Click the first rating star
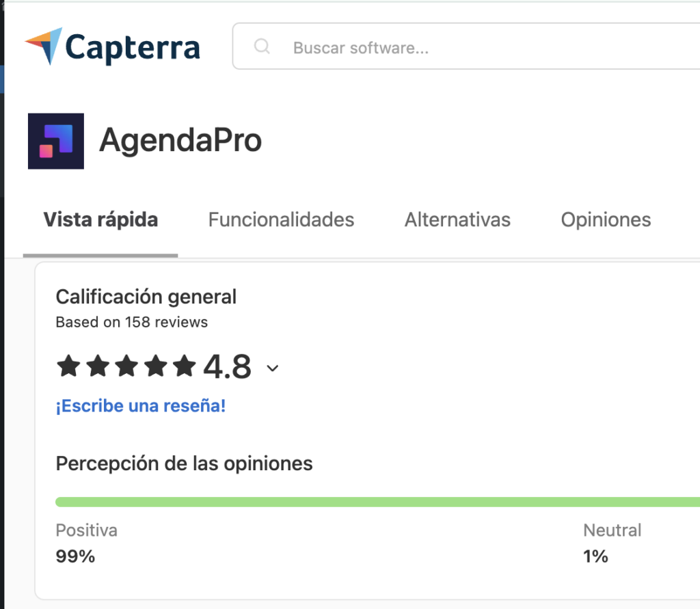Viewport: 700px width, 609px height. (69, 366)
